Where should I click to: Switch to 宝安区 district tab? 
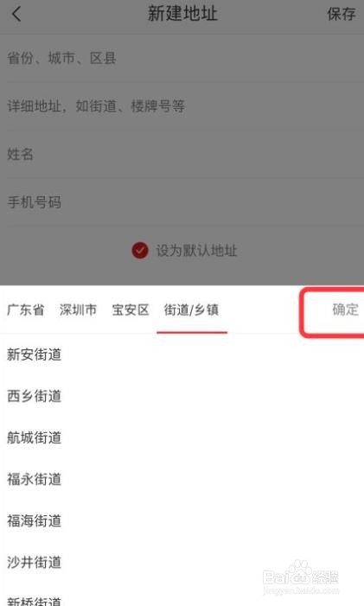pyautogui.click(x=131, y=310)
